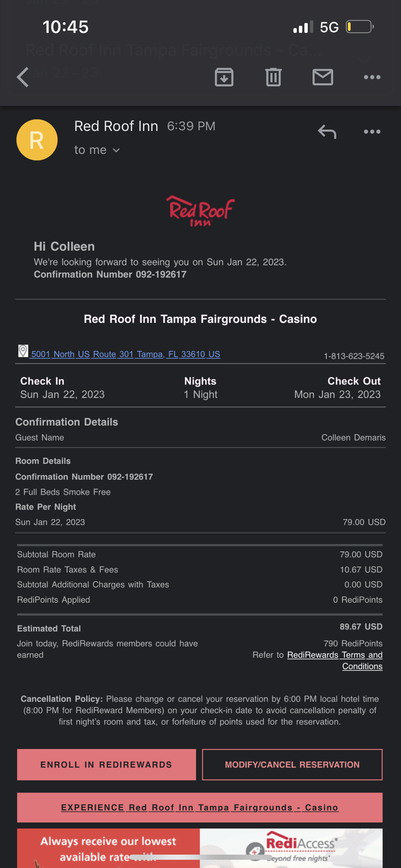The height and width of the screenshot is (868, 401).
Task: Tap the Red Roof Inn sender name
Action: click(x=116, y=126)
